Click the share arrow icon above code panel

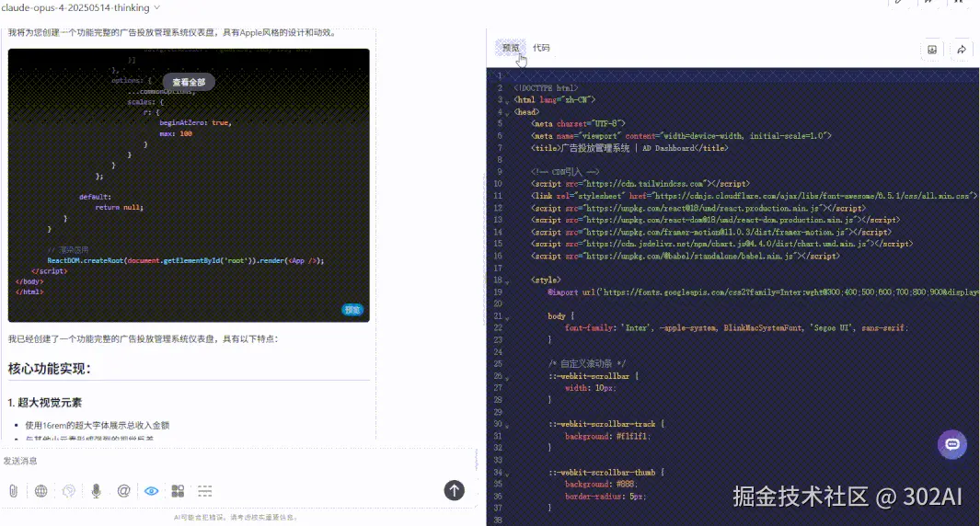(962, 50)
